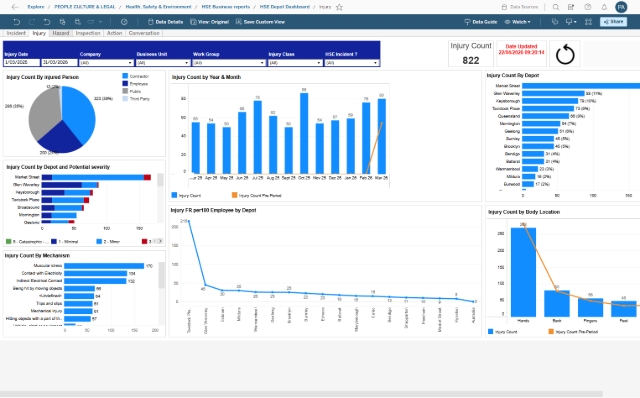Click Health, Safety & Environment breadcrumb

158,7
